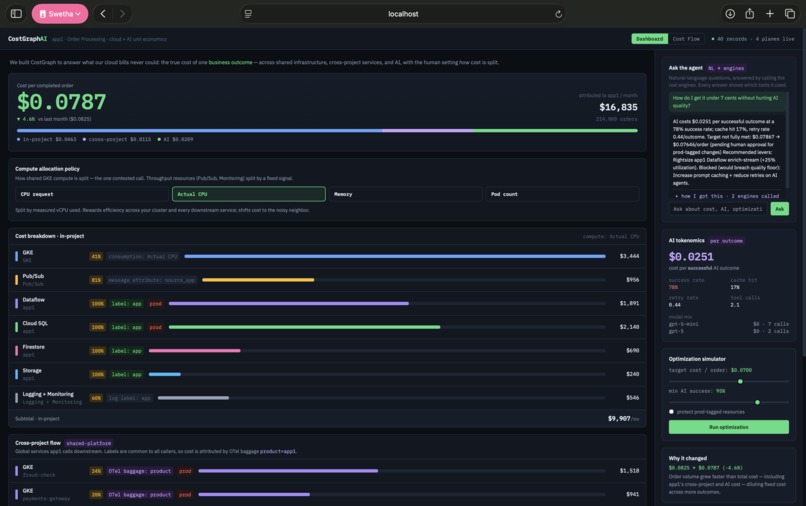Click the 'per outcome' badge
Screen dimensions: 806x506
pyautogui.click(x=726, y=241)
